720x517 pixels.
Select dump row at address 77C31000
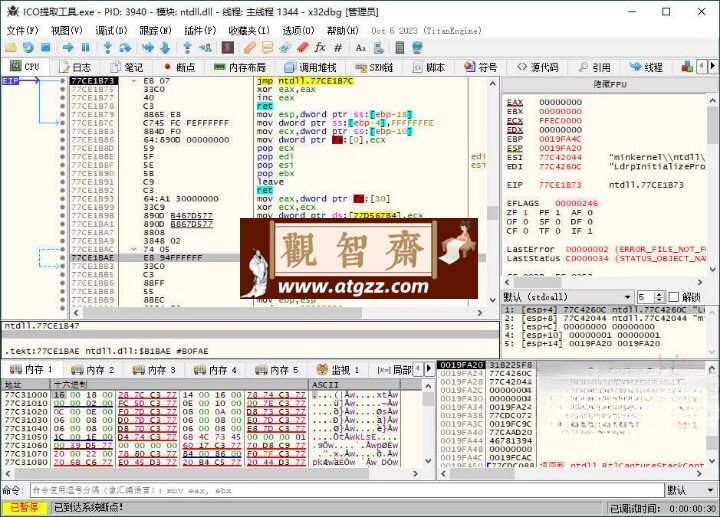pyautogui.click(x=201, y=394)
